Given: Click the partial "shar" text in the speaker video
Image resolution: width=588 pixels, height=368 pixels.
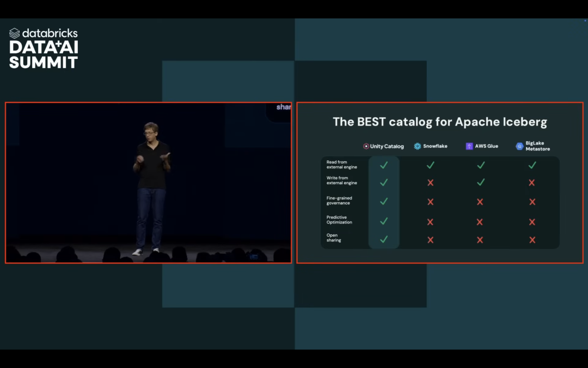Looking at the screenshot, I should [284, 107].
